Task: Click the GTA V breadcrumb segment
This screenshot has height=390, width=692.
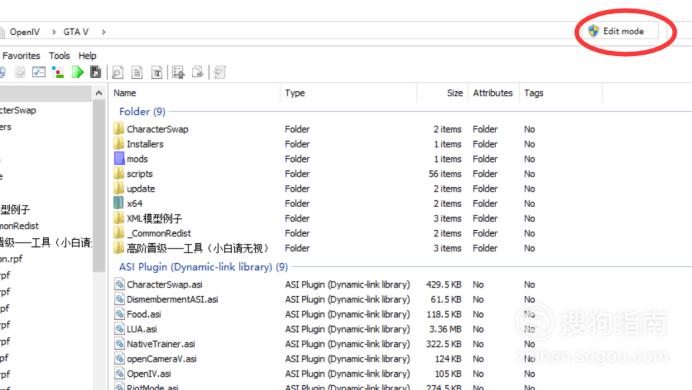Action: coord(75,32)
